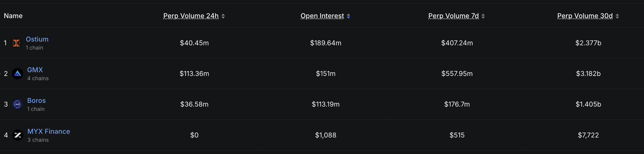Click the Name column header
Image resolution: width=644 pixels, height=154 pixels.
[x=13, y=16]
